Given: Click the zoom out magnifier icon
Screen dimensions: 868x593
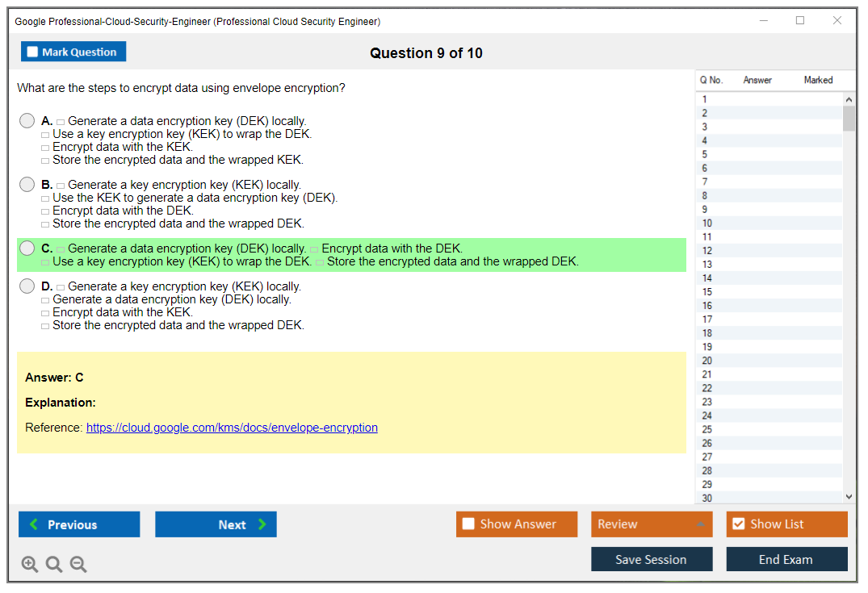Looking at the screenshot, I should pos(78,565).
